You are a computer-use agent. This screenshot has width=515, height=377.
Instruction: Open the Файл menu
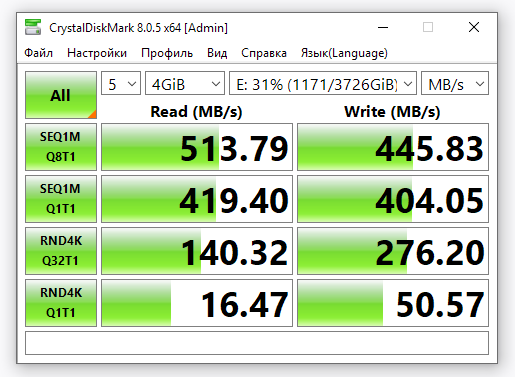(x=38, y=53)
